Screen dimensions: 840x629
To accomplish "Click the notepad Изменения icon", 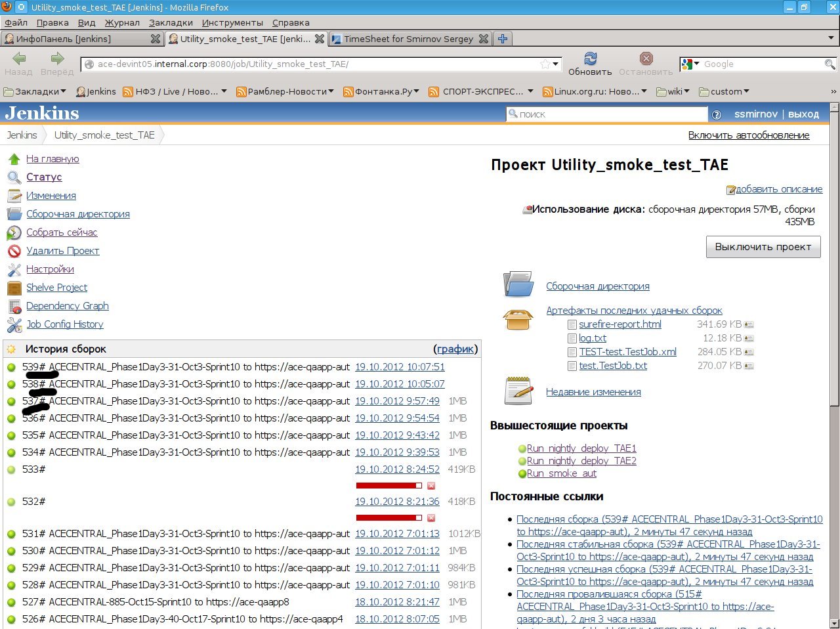I will tap(14, 196).
